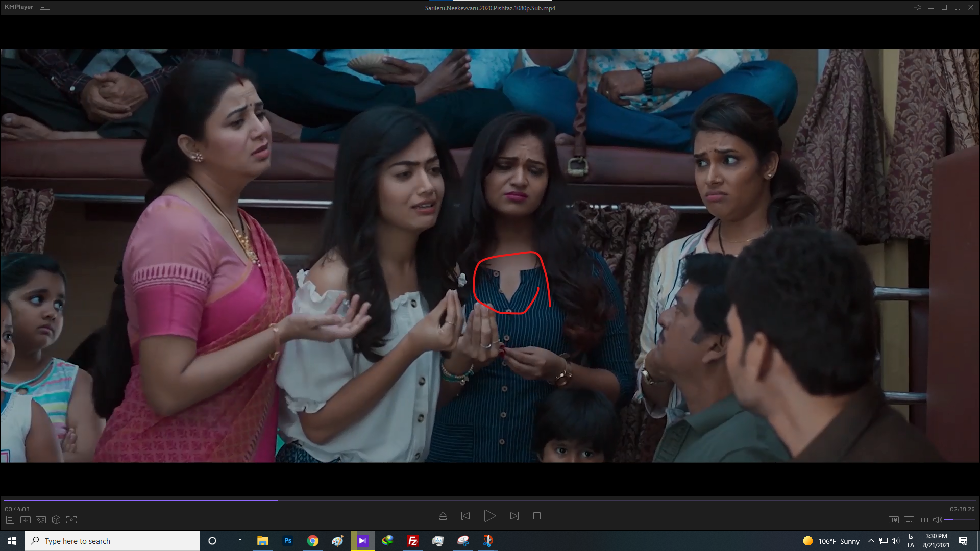
Task: Open the KMPlayer logo menu
Action: (x=19, y=7)
